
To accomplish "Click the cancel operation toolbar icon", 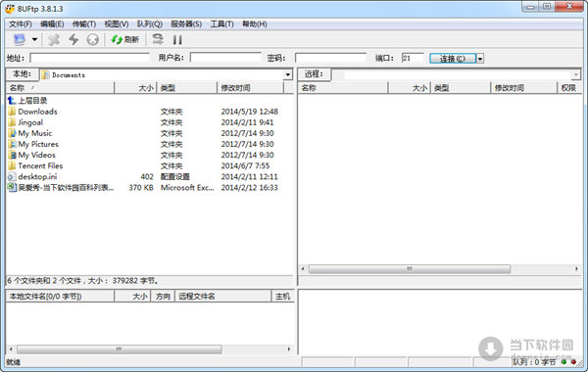I will point(93,39).
